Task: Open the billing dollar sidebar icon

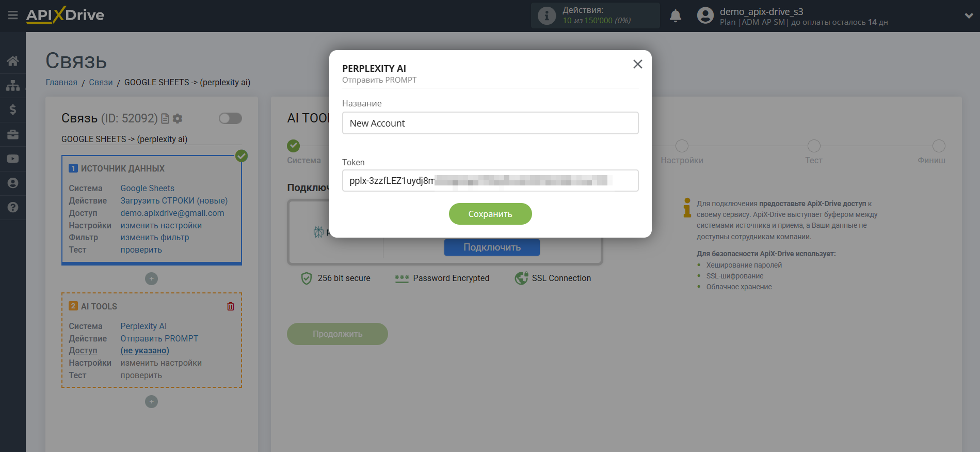Action: click(x=13, y=110)
